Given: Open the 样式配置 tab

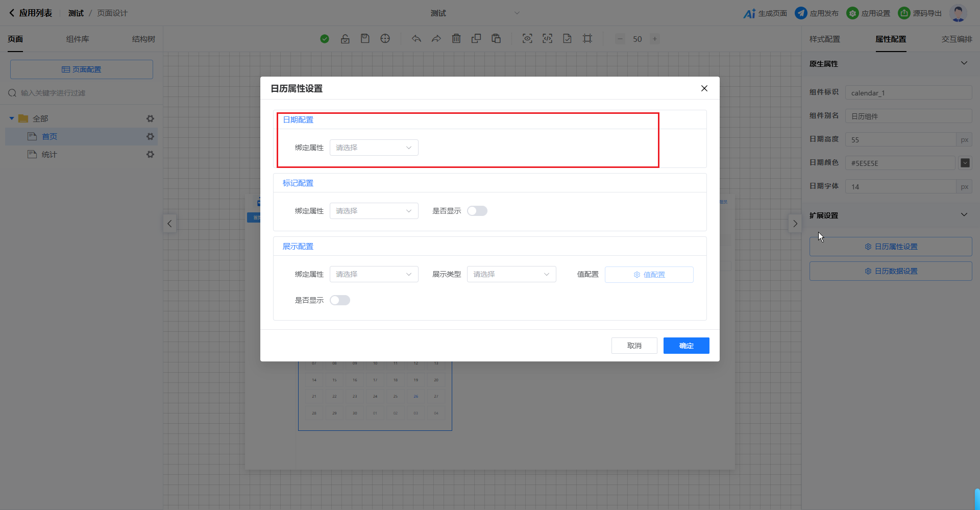Looking at the screenshot, I should pos(824,39).
